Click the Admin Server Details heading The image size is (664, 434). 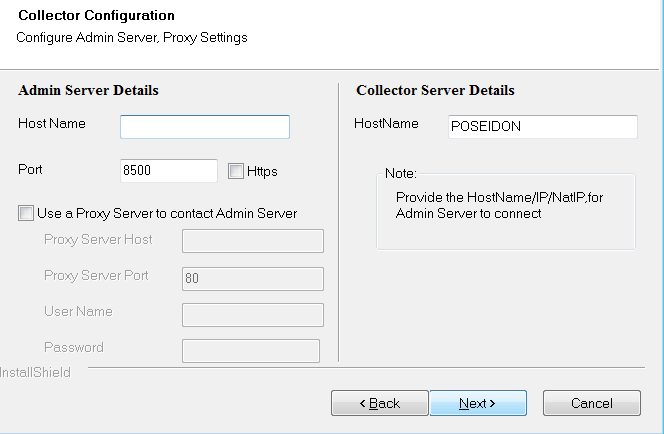tap(89, 90)
